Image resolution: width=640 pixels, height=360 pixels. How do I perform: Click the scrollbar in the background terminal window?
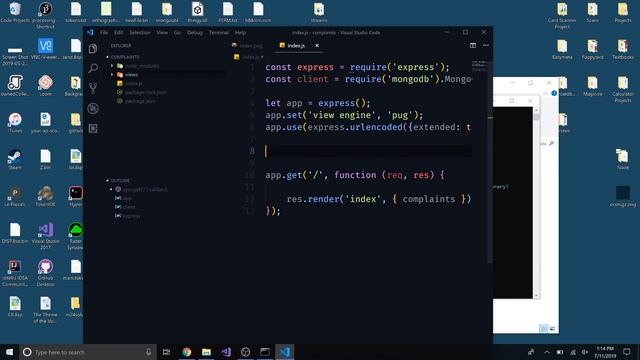[x=536, y=203]
